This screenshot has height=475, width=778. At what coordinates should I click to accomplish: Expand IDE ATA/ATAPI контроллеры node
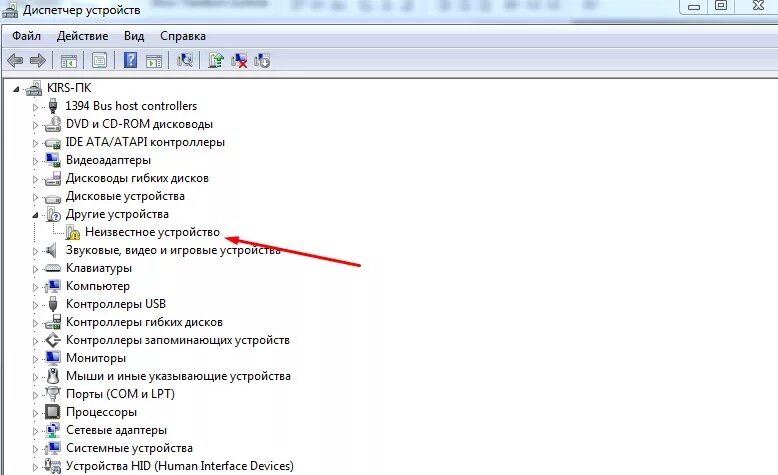point(35,143)
